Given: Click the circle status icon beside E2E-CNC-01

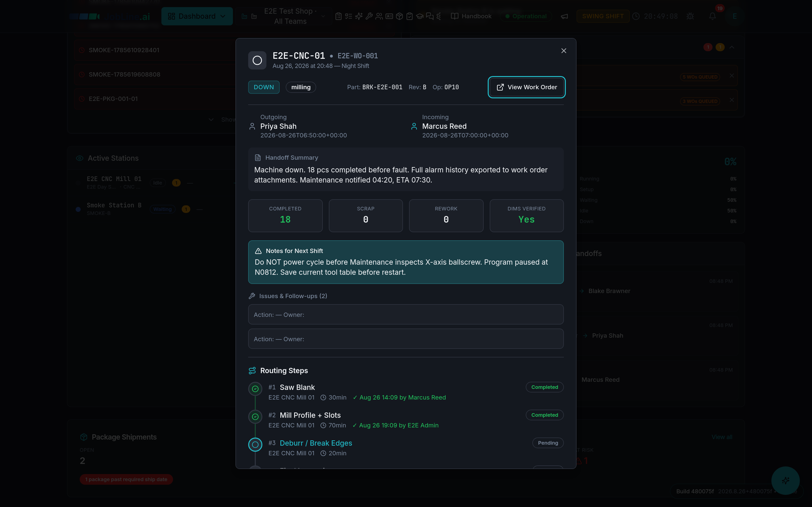Looking at the screenshot, I should 257,60.
